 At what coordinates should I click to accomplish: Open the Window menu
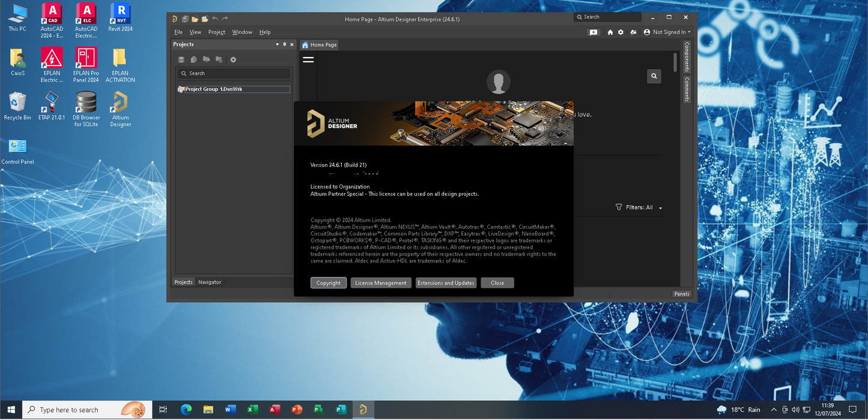(242, 32)
